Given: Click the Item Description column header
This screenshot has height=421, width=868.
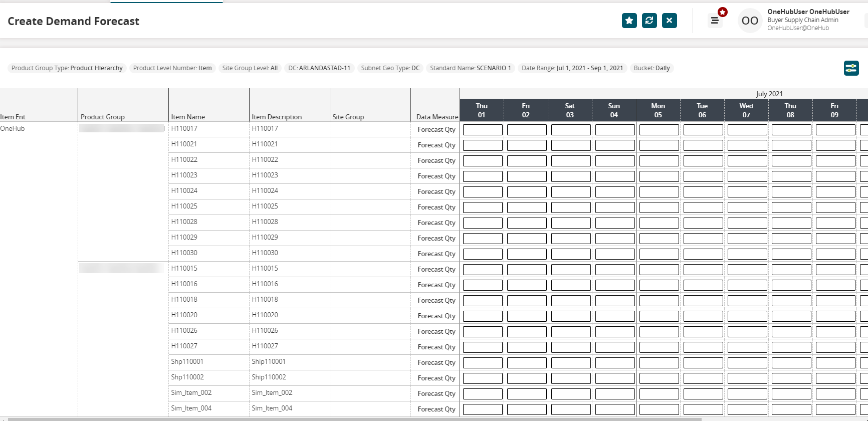Looking at the screenshot, I should click(277, 117).
